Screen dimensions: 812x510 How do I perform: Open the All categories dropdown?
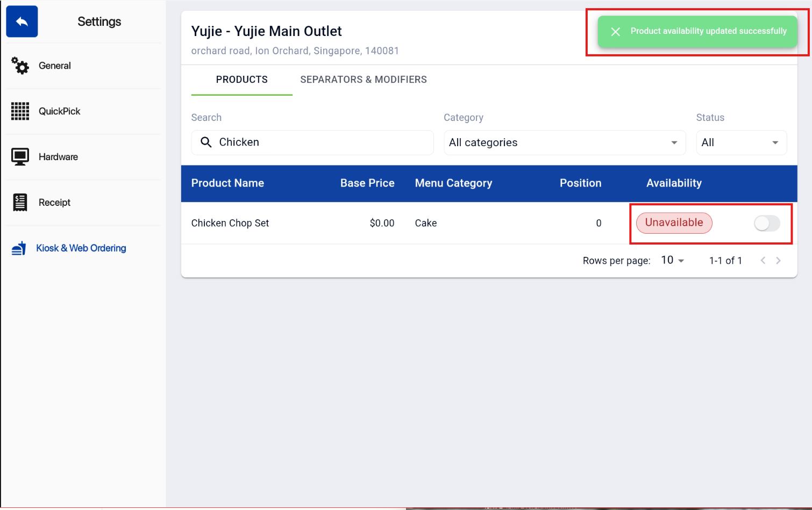(x=565, y=142)
